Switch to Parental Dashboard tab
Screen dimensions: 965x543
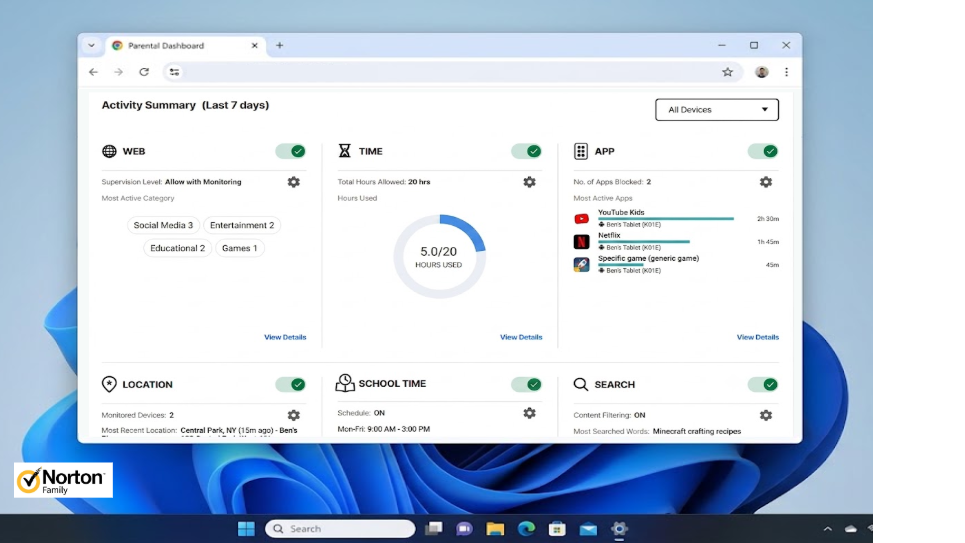[186, 46]
